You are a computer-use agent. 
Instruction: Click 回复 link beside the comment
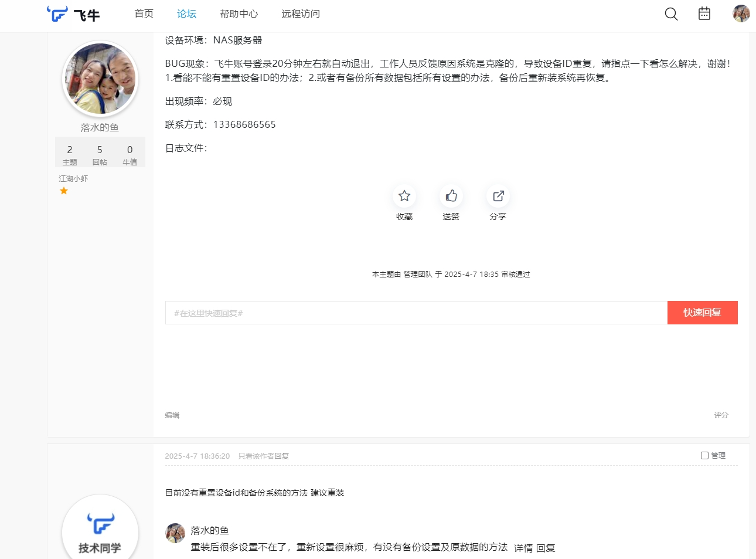(546, 548)
